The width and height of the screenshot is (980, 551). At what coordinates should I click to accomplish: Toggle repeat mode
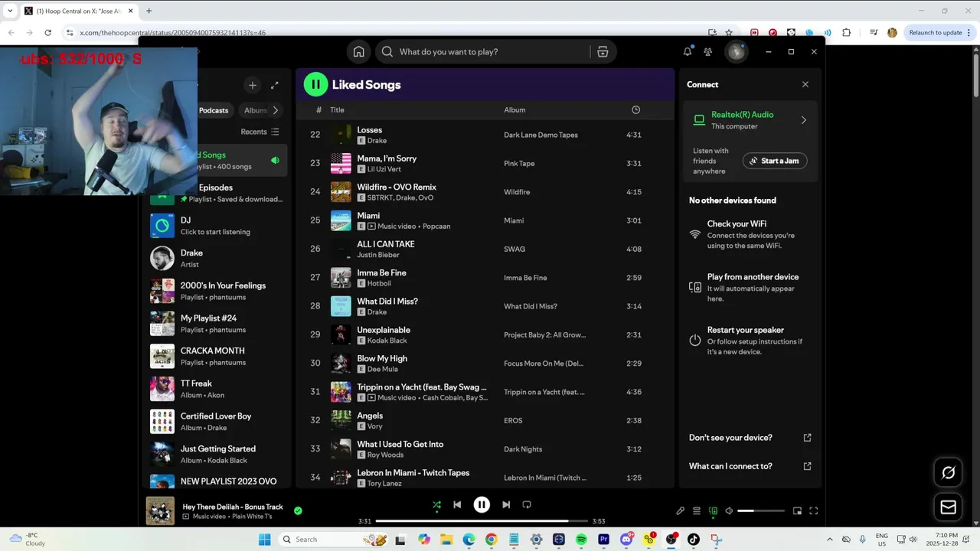pos(527,504)
